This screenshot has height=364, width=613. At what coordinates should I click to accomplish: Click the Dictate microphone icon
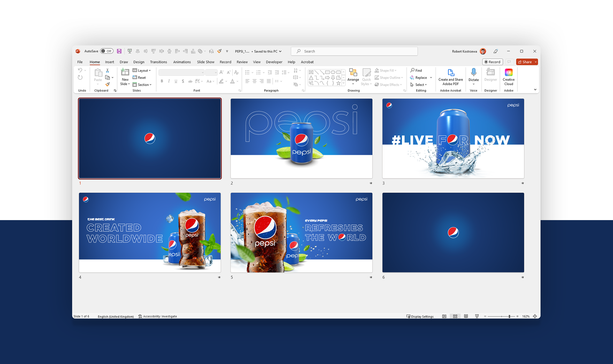pos(473,73)
